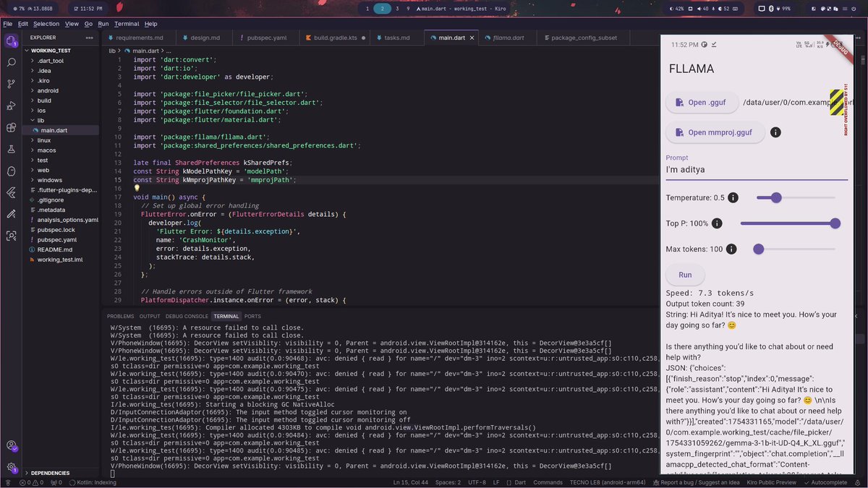Close the main.dart editor tab
The width and height of the screenshot is (868, 488).
pyautogui.click(x=473, y=38)
